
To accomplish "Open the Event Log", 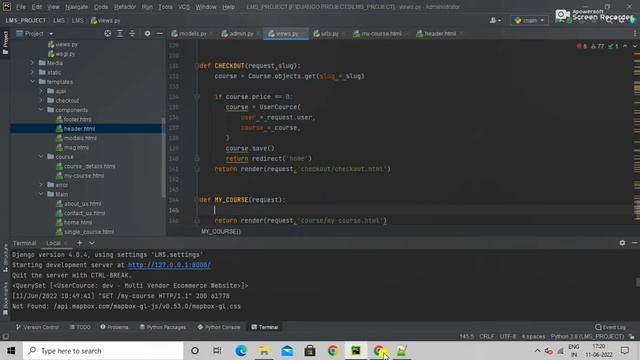I will click(610, 327).
